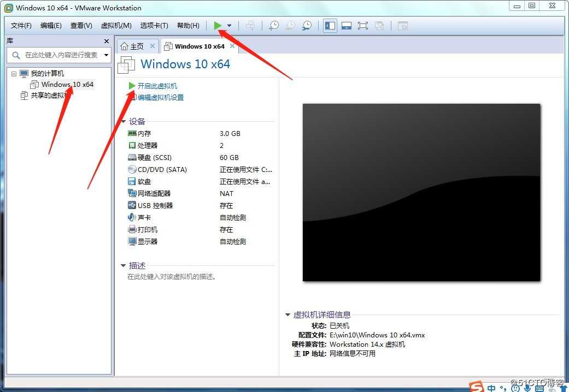
Task: Click the Sogou input method S icon
Action: [477, 387]
